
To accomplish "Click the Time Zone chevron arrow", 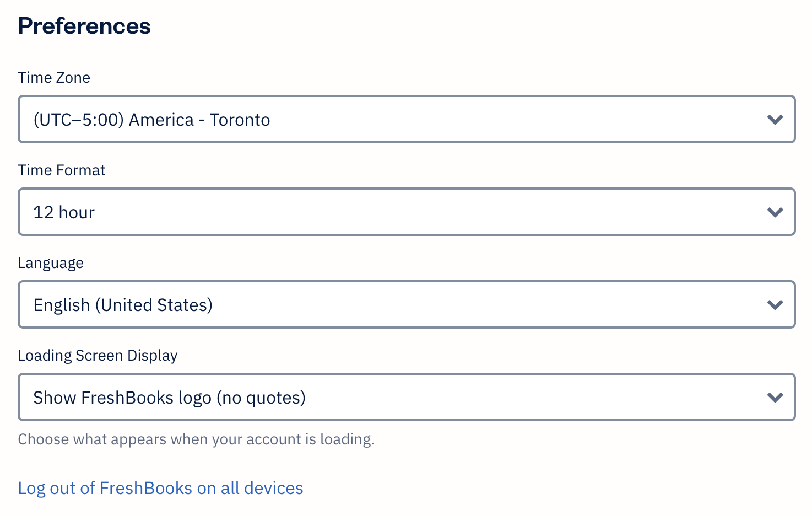I will click(x=775, y=120).
